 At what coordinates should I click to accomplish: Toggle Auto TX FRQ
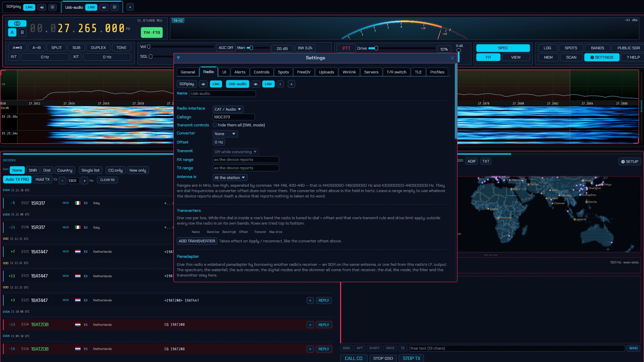(17, 180)
